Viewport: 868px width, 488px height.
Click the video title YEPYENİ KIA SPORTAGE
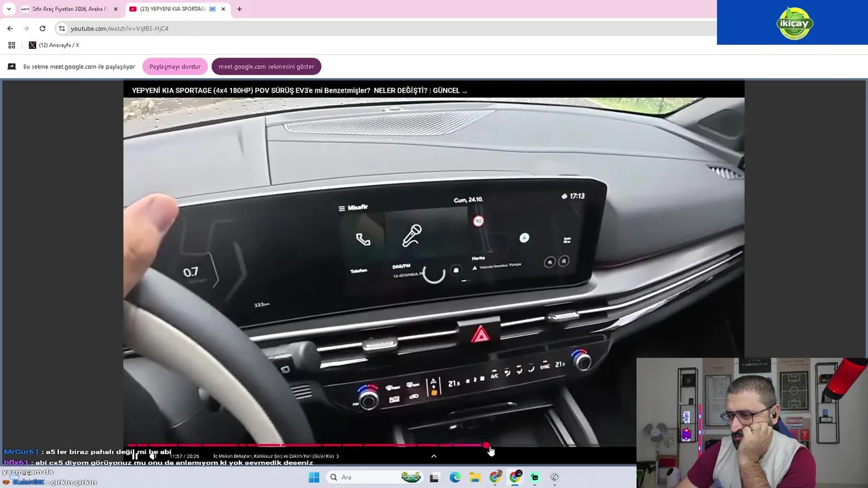pyautogui.click(x=299, y=90)
